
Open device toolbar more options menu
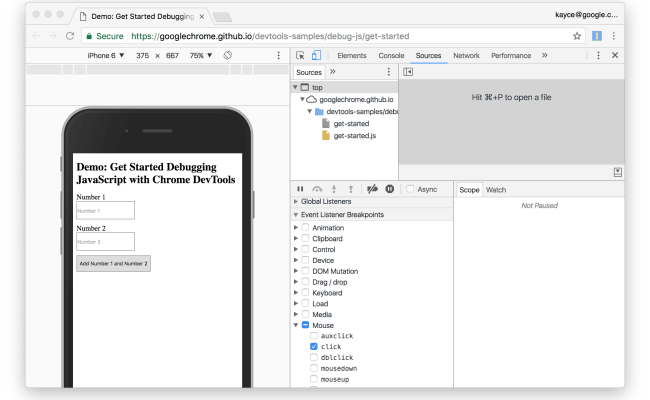point(279,55)
